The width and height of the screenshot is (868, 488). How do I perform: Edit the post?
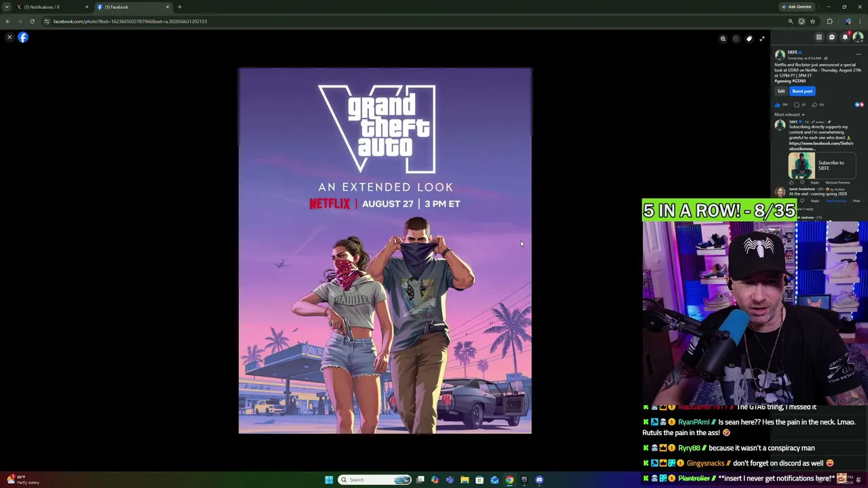point(781,91)
